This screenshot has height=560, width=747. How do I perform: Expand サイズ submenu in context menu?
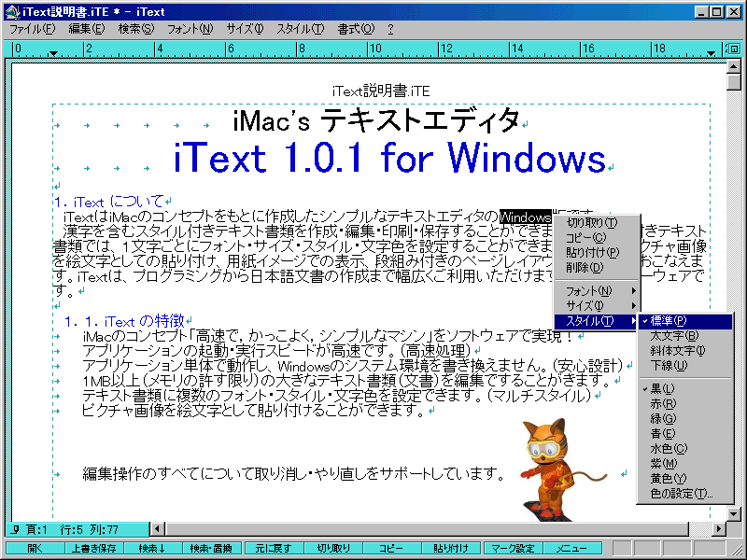[x=596, y=306]
